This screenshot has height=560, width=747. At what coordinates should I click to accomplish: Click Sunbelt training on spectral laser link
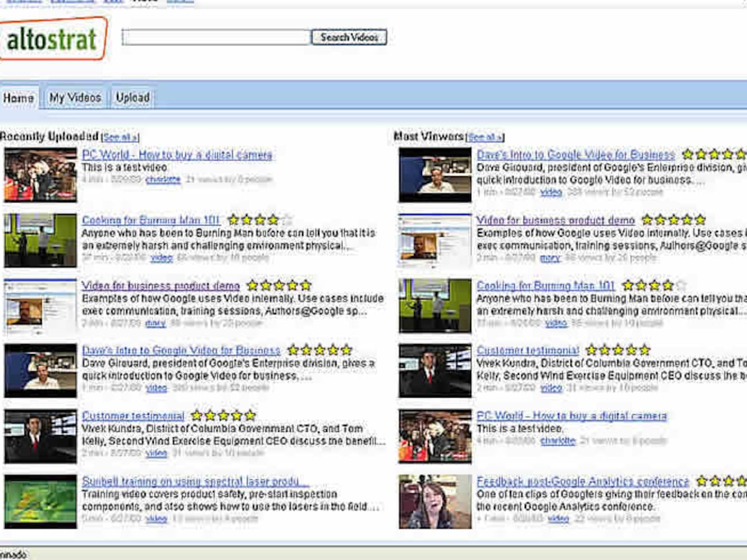click(x=195, y=482)
